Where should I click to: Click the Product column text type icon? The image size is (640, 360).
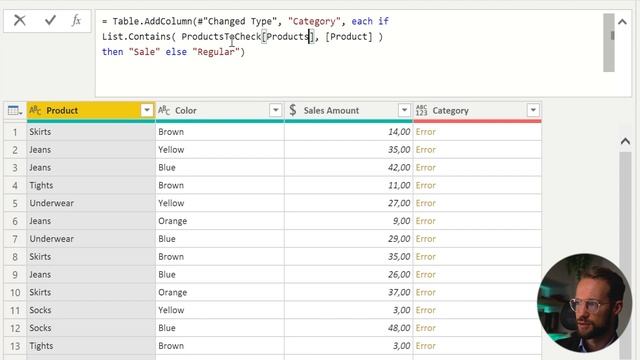[36, 110]
